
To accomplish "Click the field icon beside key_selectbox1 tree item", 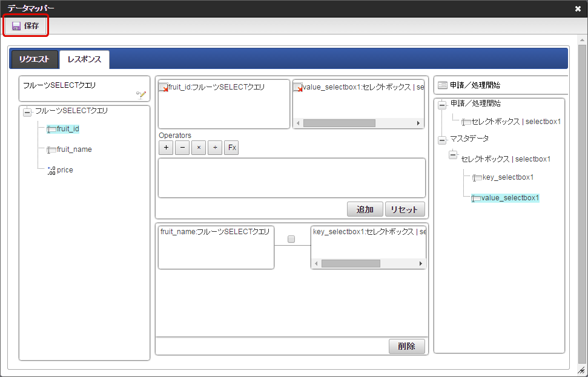I will coord(477,178).
